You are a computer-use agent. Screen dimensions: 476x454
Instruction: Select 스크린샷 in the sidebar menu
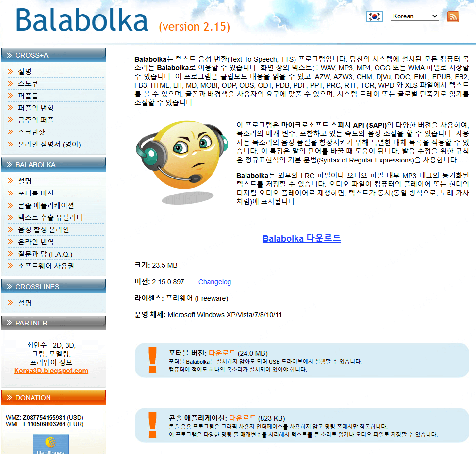pyautogui.click(x=30, y=132)
